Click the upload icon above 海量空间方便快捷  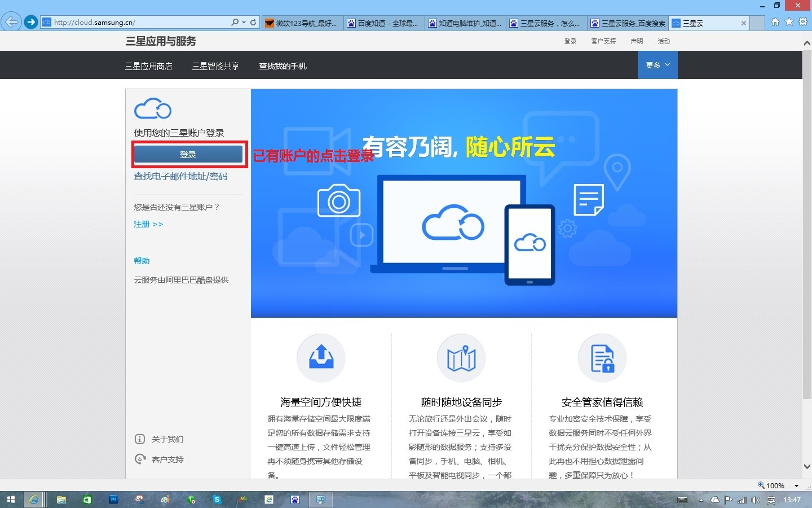tap(321, 358)
